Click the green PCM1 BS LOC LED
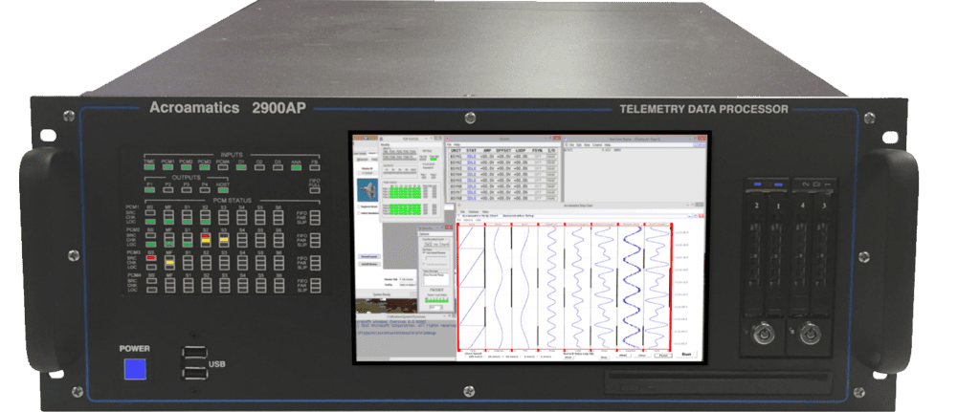 [x=150, y=221]
